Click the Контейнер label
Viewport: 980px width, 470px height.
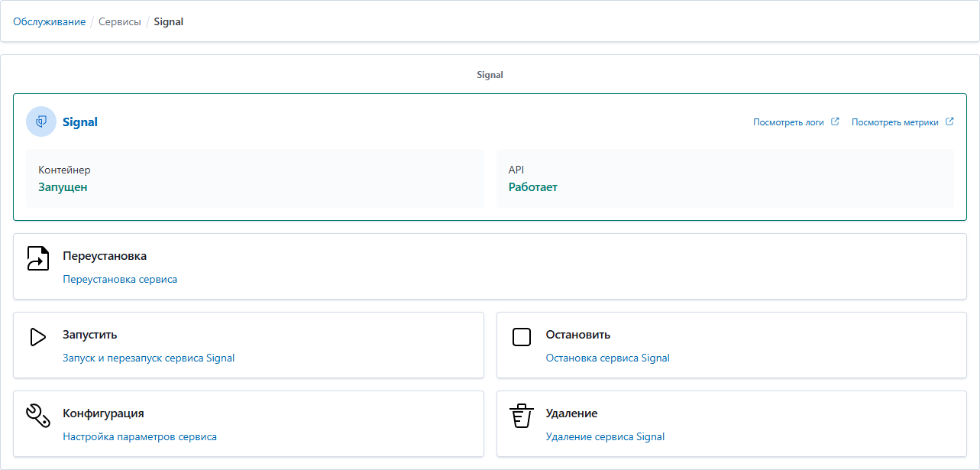click(x=64, y=170)
